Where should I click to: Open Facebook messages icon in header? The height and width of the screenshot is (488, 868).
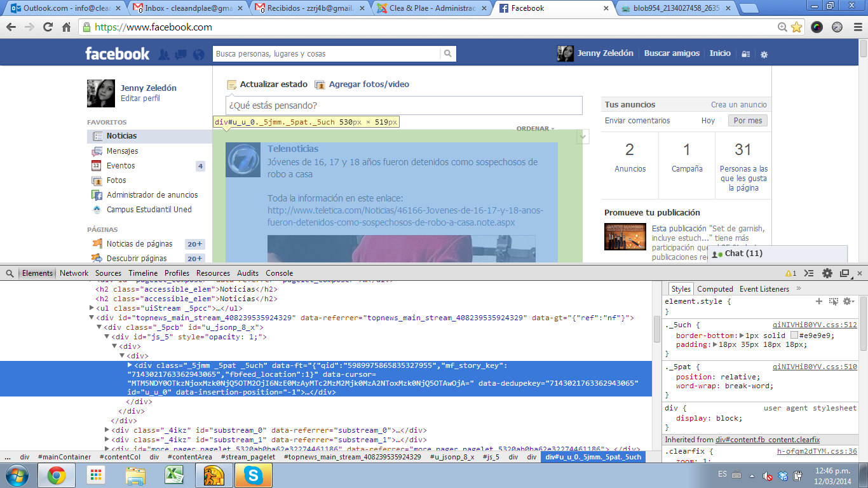181,55
